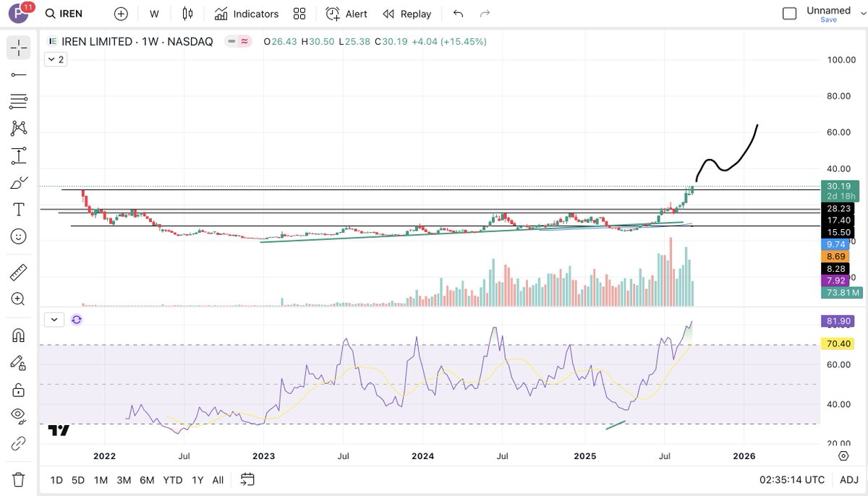Click the 30.19 current price label
Viewport: 868px width, 496px height.
839,186
